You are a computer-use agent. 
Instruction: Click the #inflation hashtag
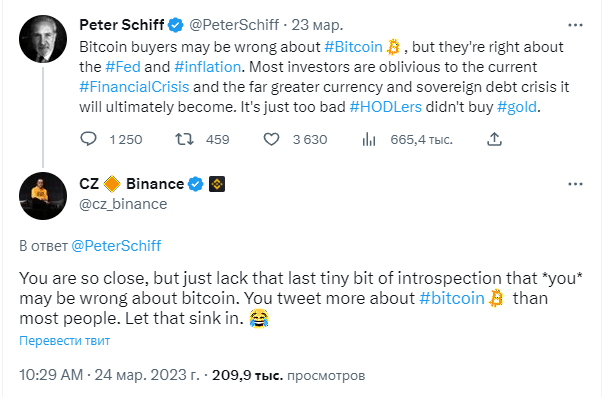point(208,67)
